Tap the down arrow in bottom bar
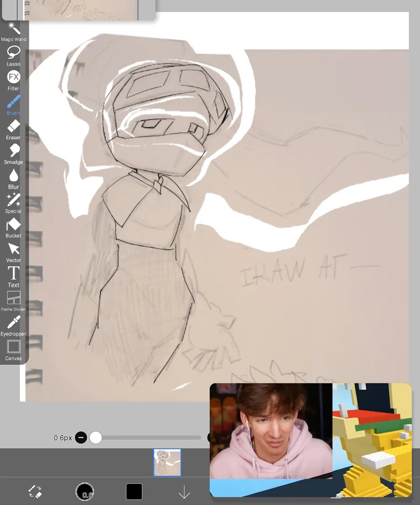This screenshot has height=505, width=420. point(184,492)
